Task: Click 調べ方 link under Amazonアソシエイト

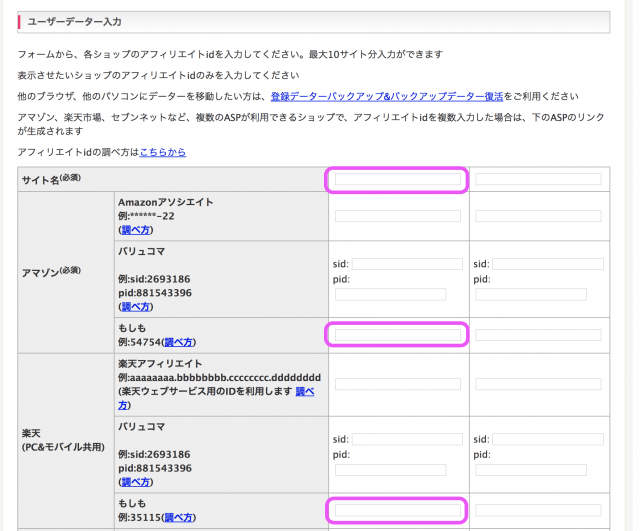Action: (136, 230)
